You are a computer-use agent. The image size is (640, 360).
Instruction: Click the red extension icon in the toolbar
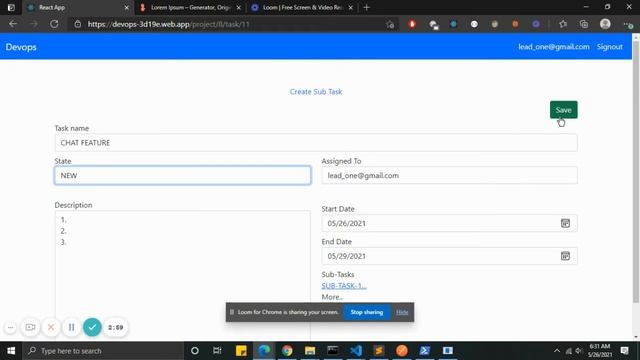click(x=412, y=24)
